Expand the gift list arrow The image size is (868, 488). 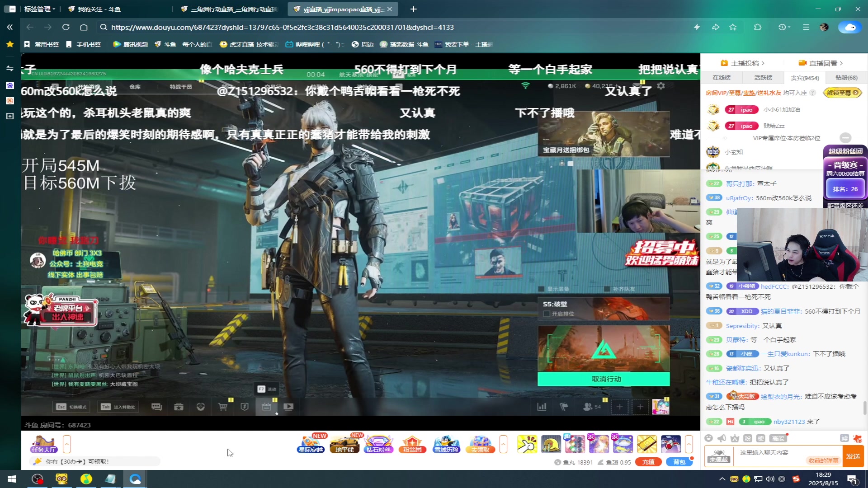(689, 444)
